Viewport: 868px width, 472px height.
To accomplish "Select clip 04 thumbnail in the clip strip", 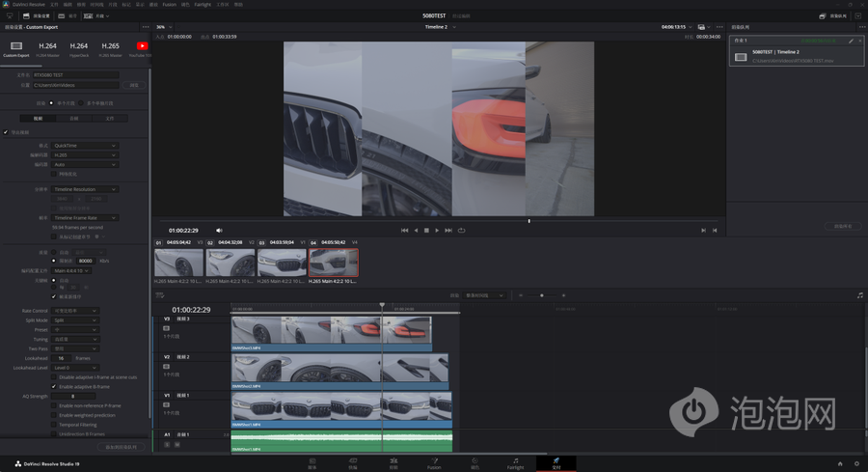I will [x=334, y=264].
